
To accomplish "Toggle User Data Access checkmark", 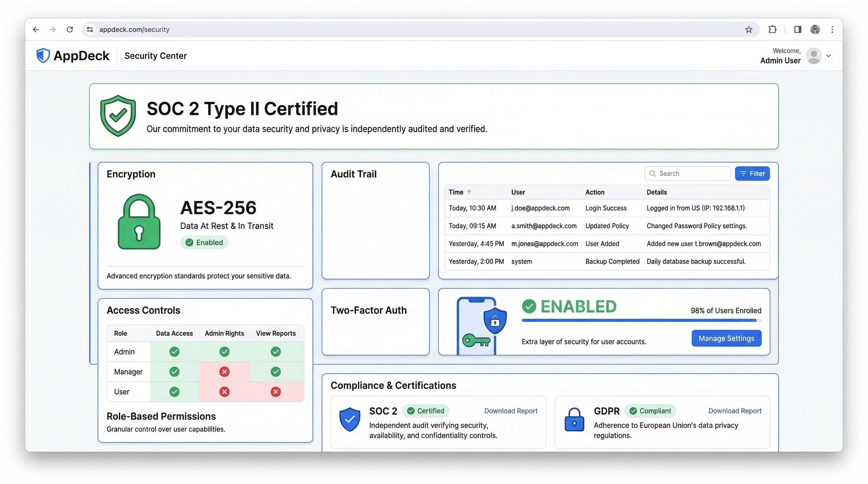I will pyautogui.click(x=174, y=391).
